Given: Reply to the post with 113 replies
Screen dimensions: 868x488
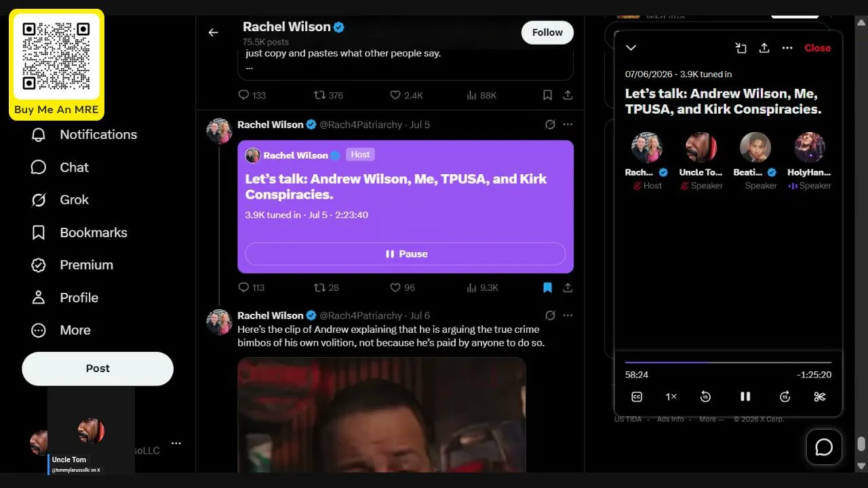Looking at the screenshot, I should tap(252, 288).
